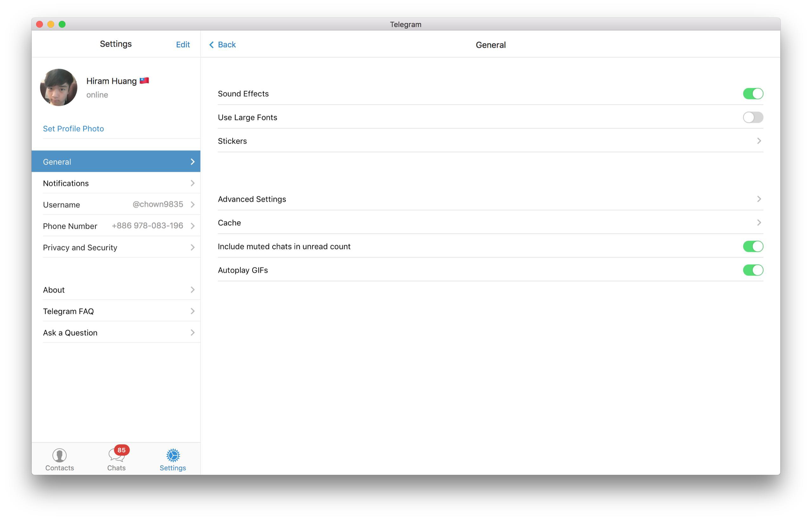Open Telegram FAQ
The width and height of the screenshot is (812, 520).
[116, 311]
